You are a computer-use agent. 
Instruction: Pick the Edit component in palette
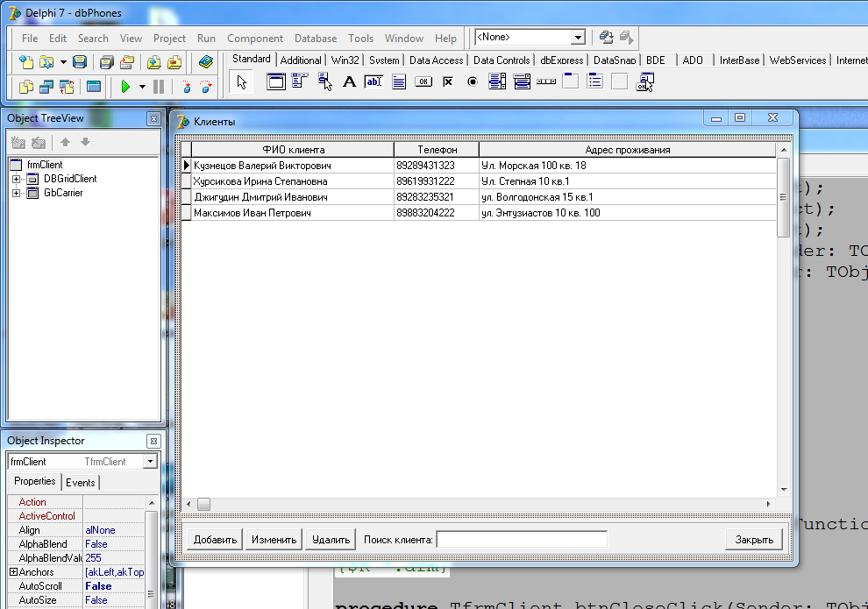(x=374, y=81)
